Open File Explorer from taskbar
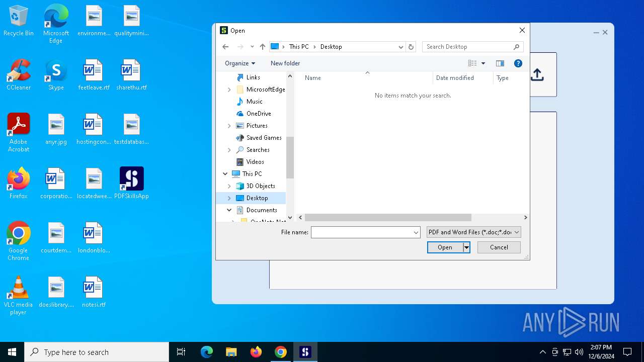 [x=231, y=352]
